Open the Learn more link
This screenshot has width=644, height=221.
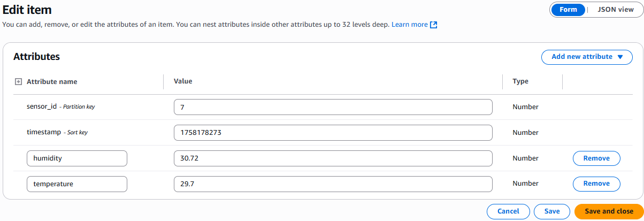pyautogui.click(x=409, y=25)
